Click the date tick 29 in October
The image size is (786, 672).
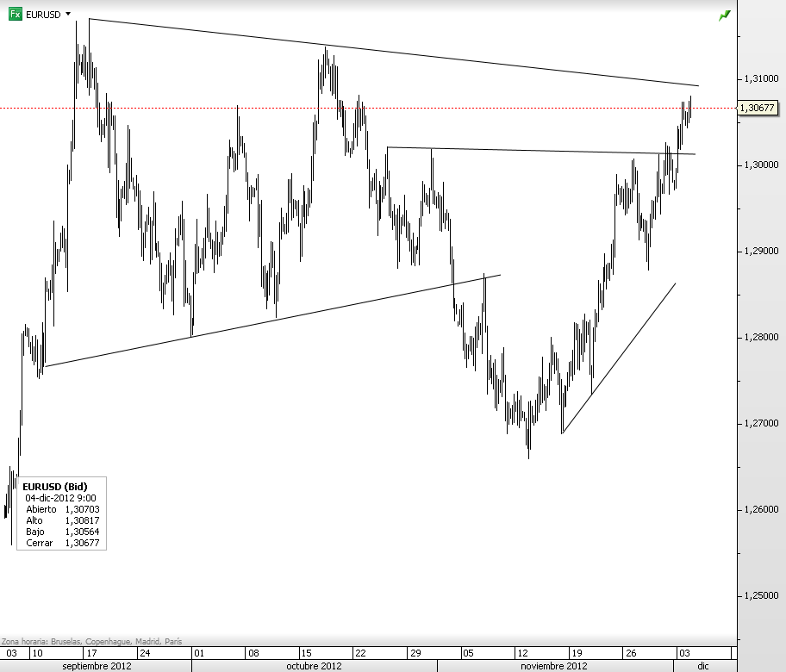click(415, 653)
